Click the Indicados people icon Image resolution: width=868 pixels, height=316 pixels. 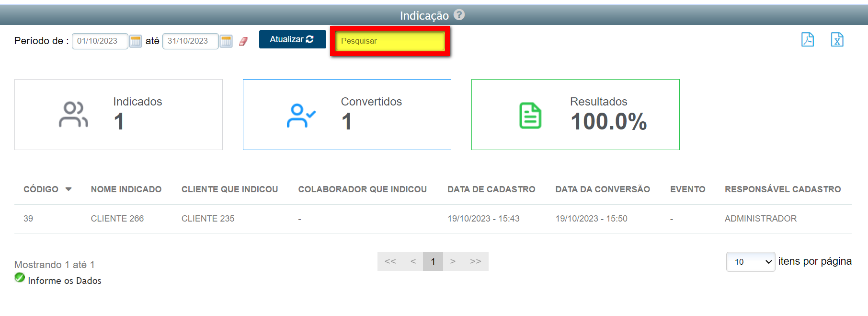tap(73, 115)
